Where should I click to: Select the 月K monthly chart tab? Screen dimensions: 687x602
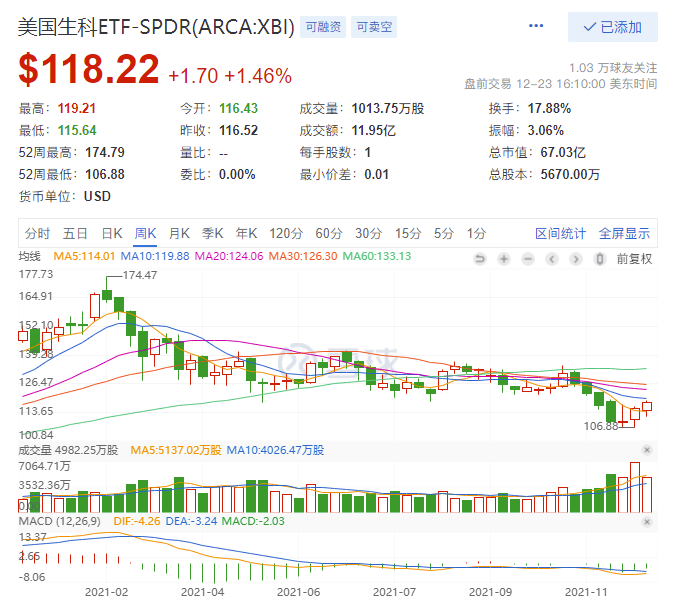[x=179, y=234]
